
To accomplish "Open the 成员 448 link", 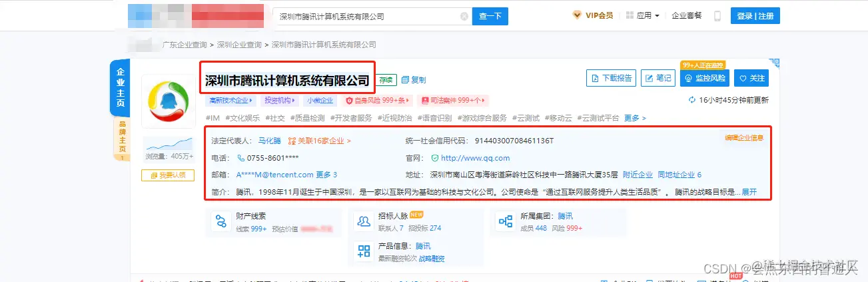I will (x=534, y=228).
